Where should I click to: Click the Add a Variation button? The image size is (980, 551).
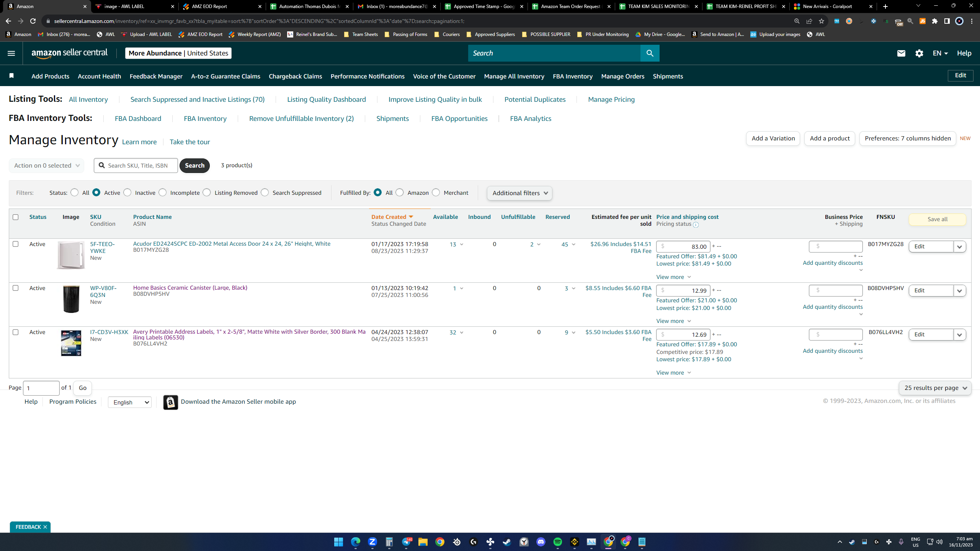[x=773, y=139]
